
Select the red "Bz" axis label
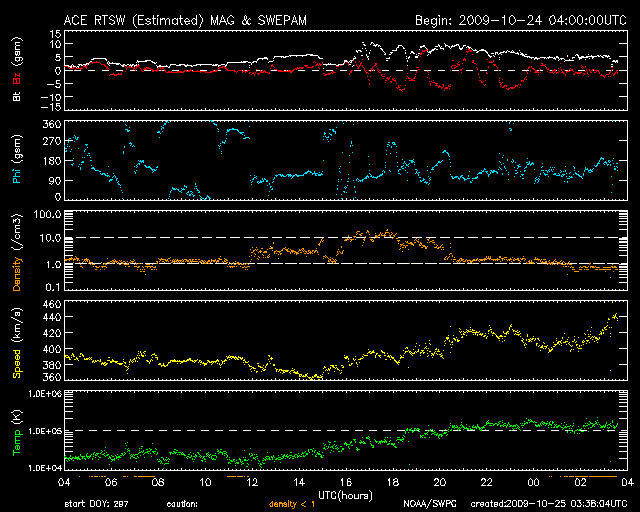point(17,78)
